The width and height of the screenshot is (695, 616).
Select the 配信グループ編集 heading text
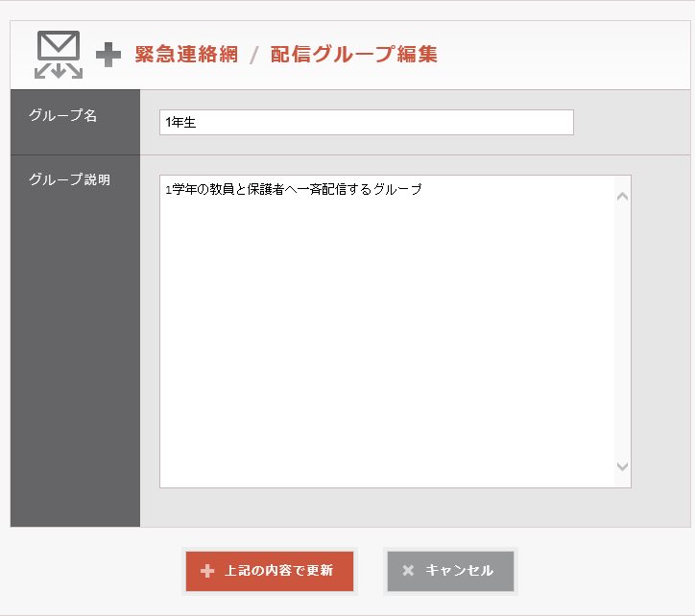[353, 55]
